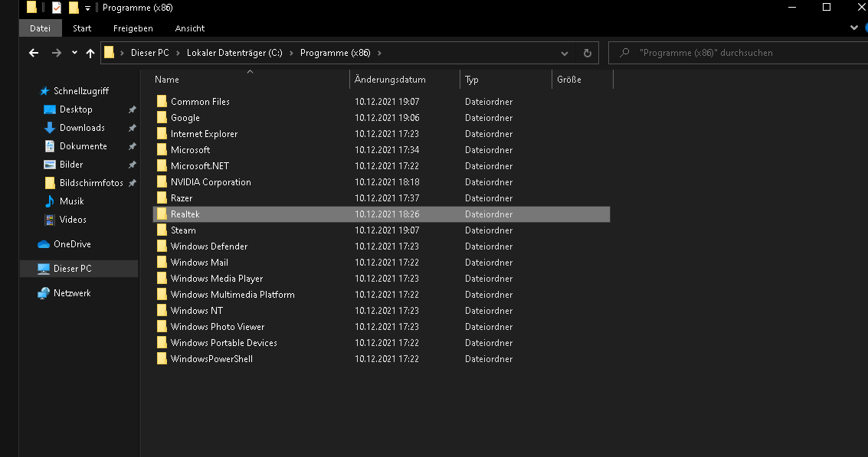Click Dieser PC in the address breadcrumb
The width and height of the screenshot is (868, 457).
150,53
